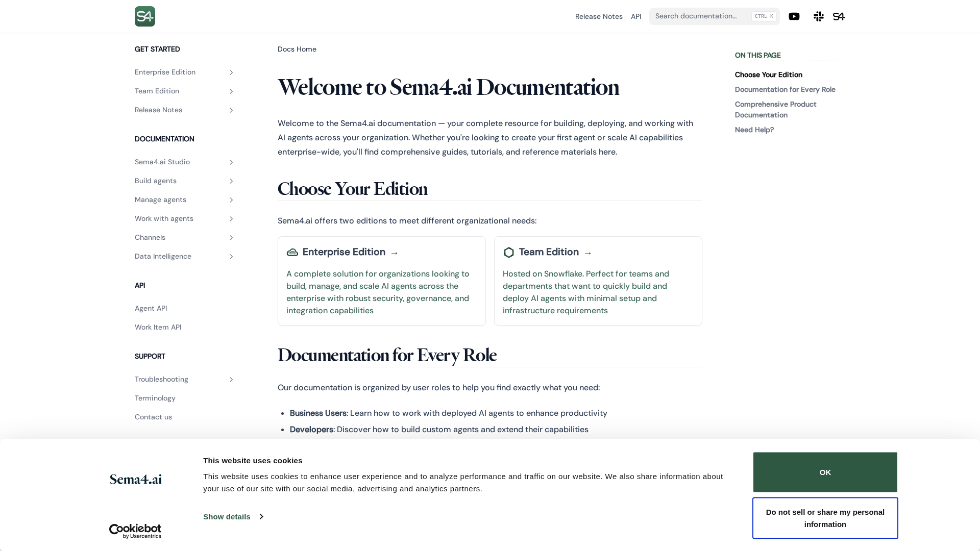Expand the Build agents chevron
Viewport: 980px width, 551px height.
pos(231,181)
